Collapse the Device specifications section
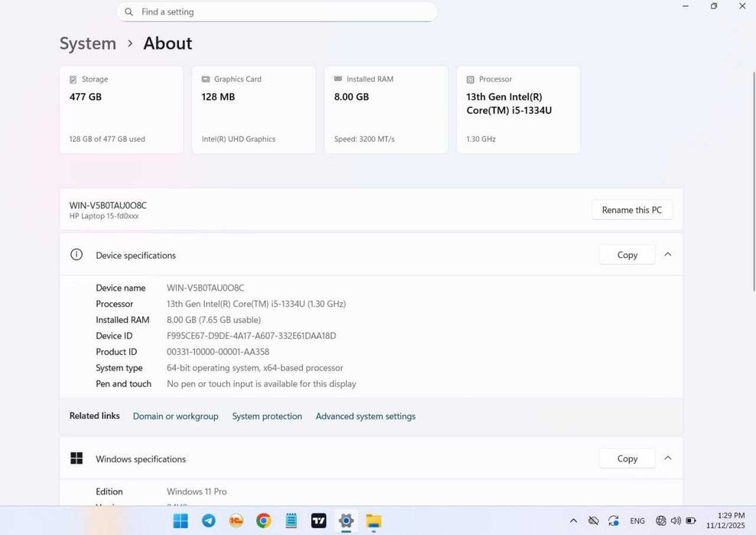Image resolution: width=756 pixels, height=535 pixels. coord(668,254)
